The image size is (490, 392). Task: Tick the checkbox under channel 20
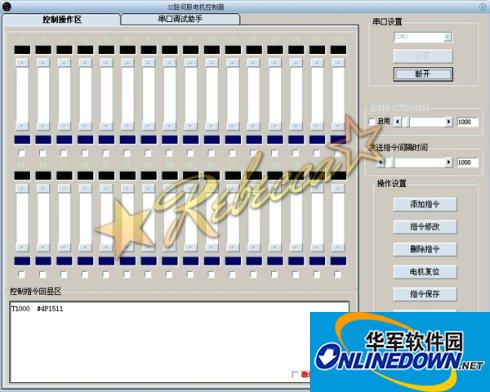[x=85, y=274]
